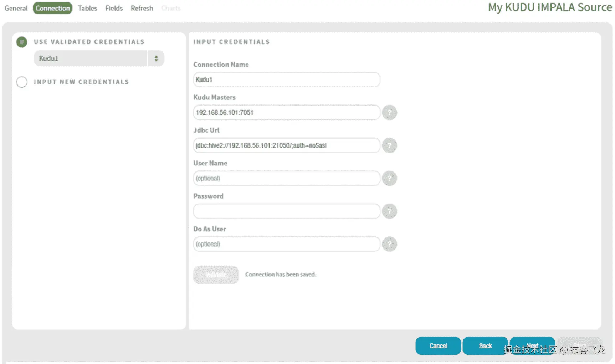
Task: Go to the Refresh tab
Action: 142,8
